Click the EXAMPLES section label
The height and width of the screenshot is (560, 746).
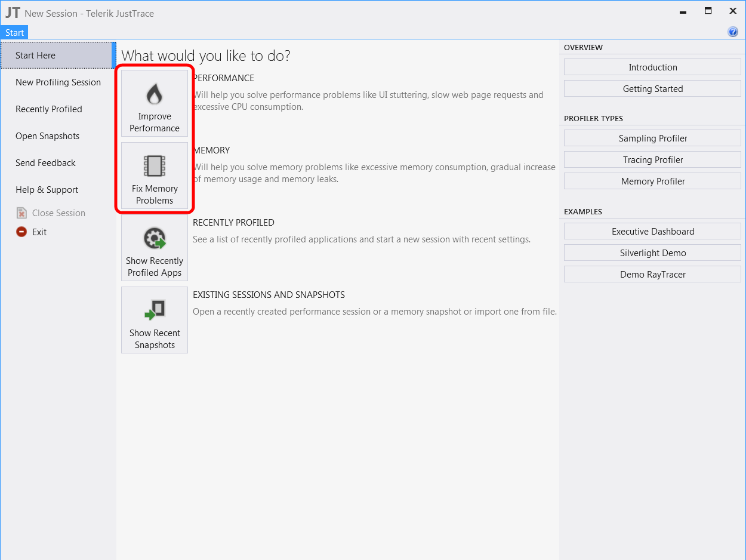(x=583, y=212)
